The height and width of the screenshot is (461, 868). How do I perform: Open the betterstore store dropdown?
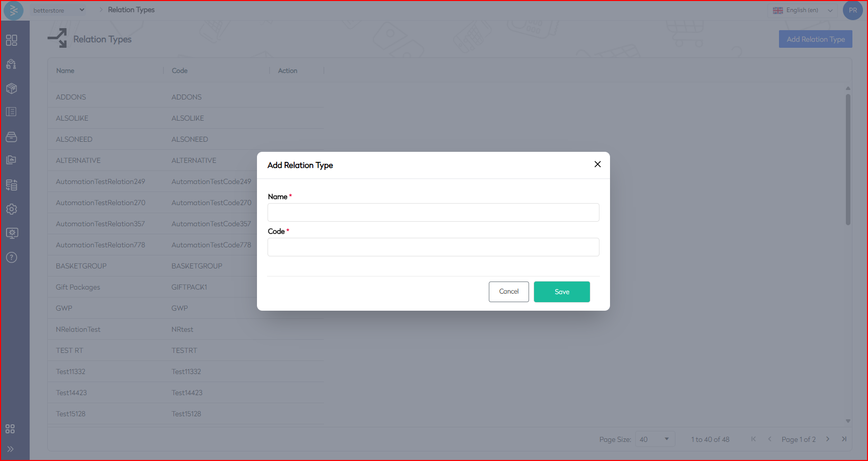click(x=58, y=10)
